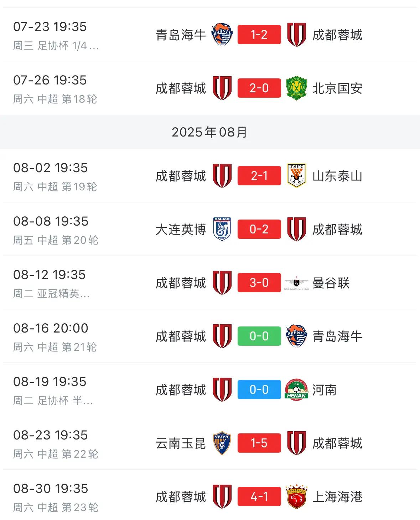Open the blue 0-0 score vs 河南
The width and height of the screenshot is (420, 520).
pos(259,390)
